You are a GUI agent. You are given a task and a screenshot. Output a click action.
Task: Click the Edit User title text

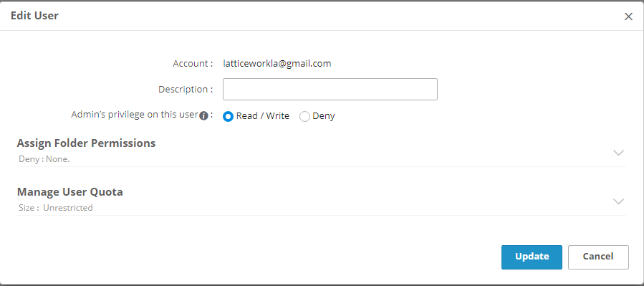tap(34, 16)
